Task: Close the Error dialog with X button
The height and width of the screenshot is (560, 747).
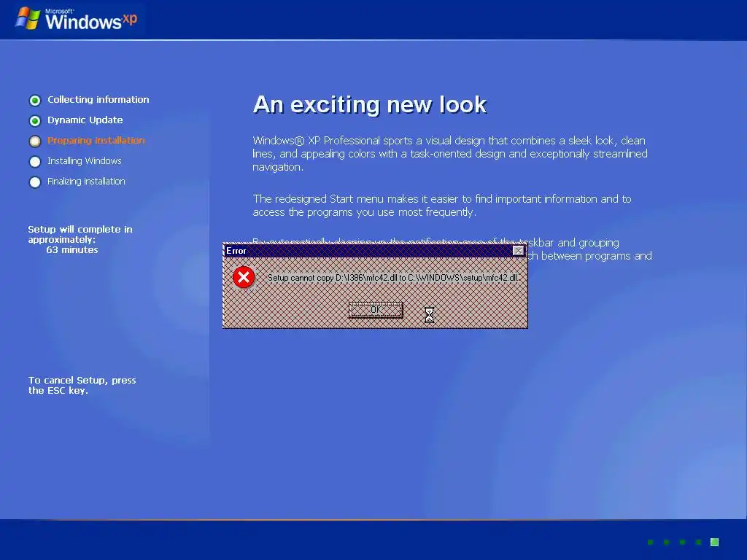Action: [519, 251]
